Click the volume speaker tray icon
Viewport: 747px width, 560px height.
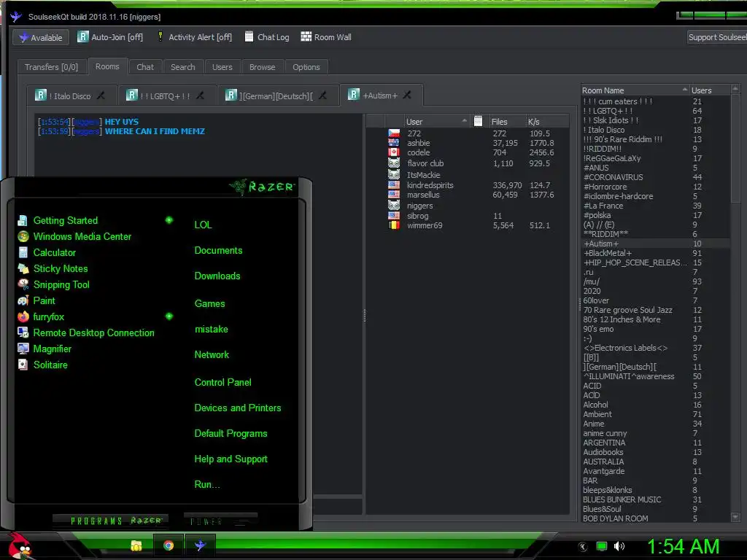tap(619, 546)
